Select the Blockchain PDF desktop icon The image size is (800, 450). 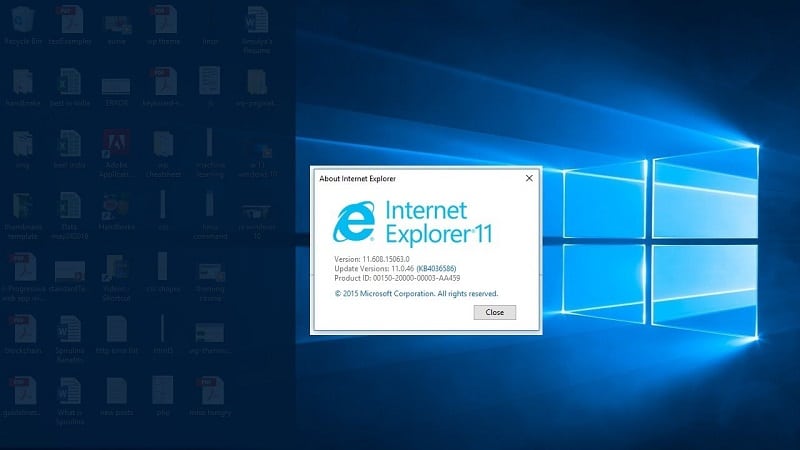[x=23, y=334]
